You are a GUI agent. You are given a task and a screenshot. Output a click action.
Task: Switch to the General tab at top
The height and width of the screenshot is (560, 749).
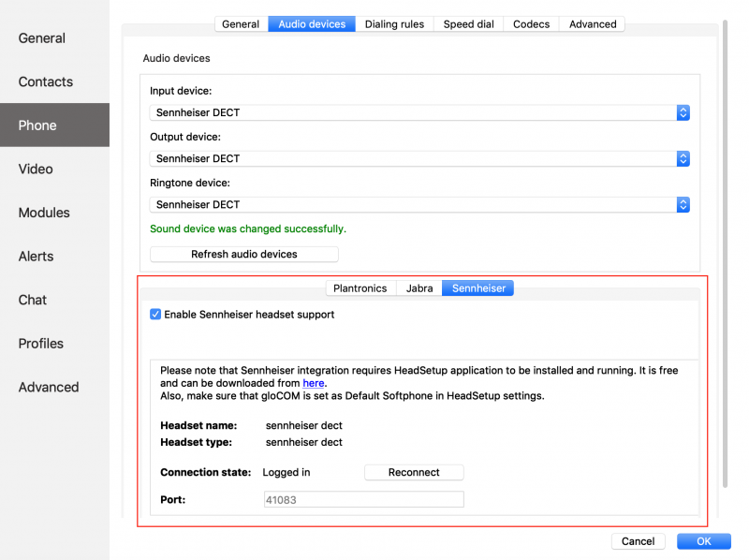pyautogui.click(x=241, y=24)
